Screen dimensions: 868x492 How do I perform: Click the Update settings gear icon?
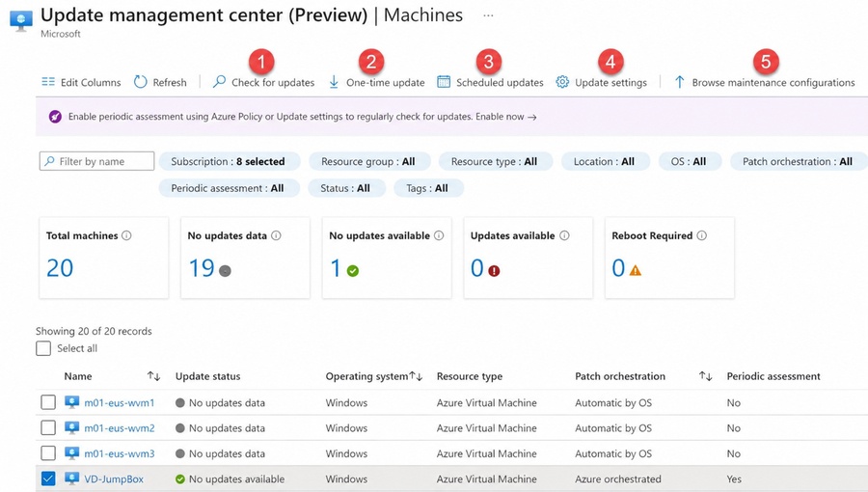click(562, 82)
